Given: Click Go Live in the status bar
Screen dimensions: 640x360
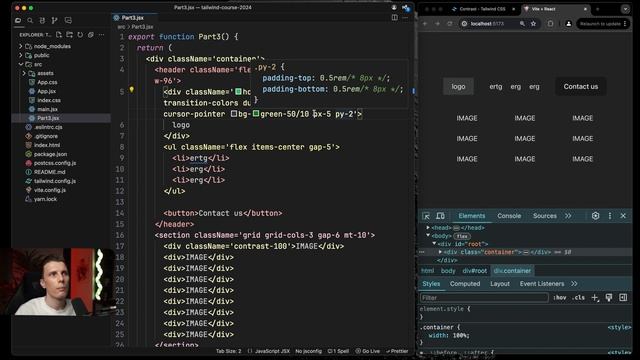Looking at the screenshot, I should [x=368, y=351].
